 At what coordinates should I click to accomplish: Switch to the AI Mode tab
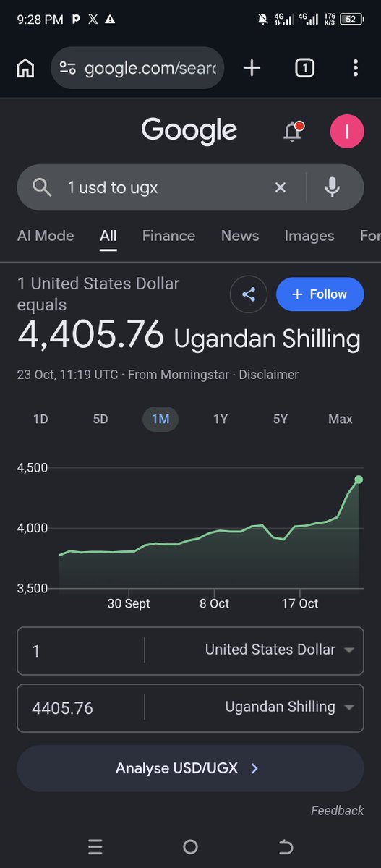click(46, 236)
